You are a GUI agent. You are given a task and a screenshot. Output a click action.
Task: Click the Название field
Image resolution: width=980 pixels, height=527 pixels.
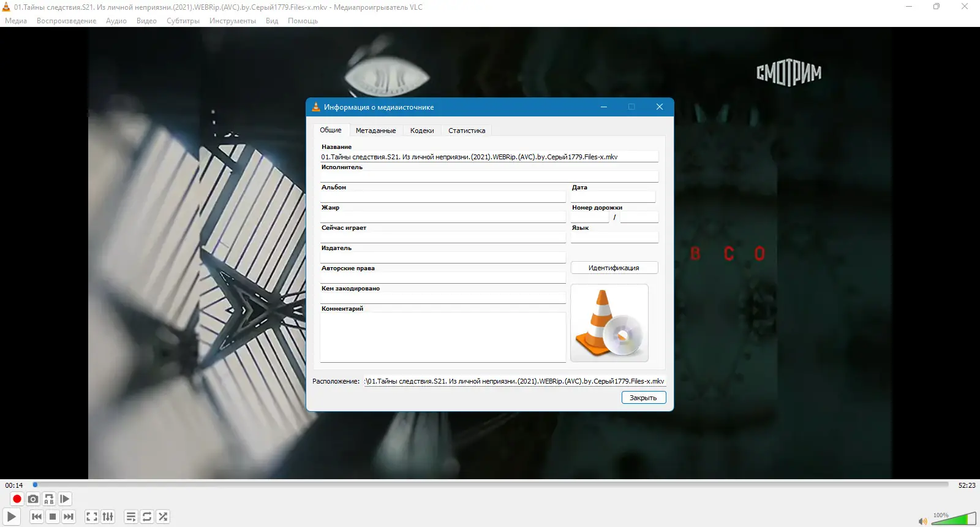click(489, 157)
